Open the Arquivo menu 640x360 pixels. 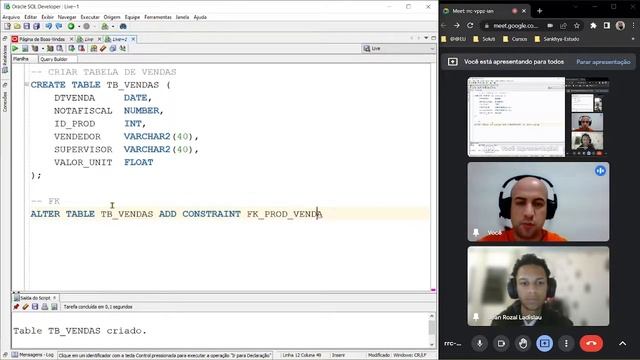pyautogui.click(x=11, y=17)
